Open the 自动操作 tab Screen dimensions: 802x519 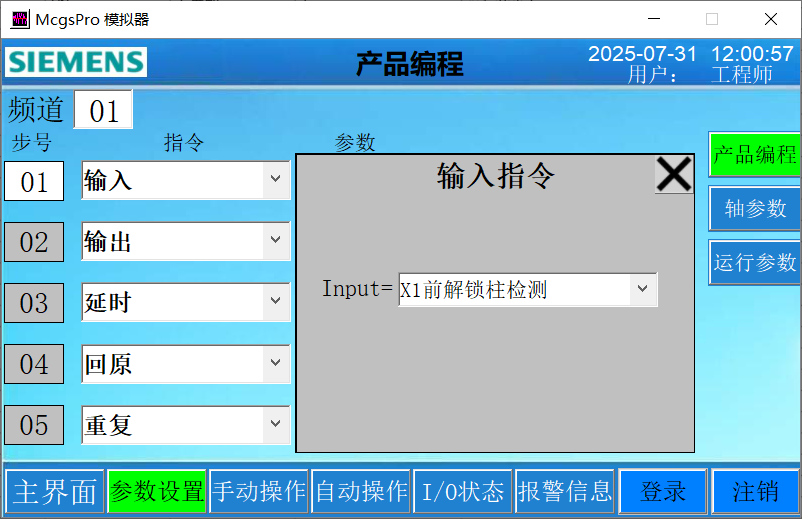[362, 492]
